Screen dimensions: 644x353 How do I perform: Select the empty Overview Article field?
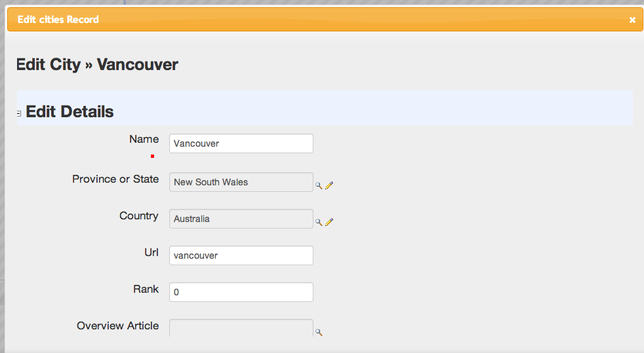click(x=241, y=328)
